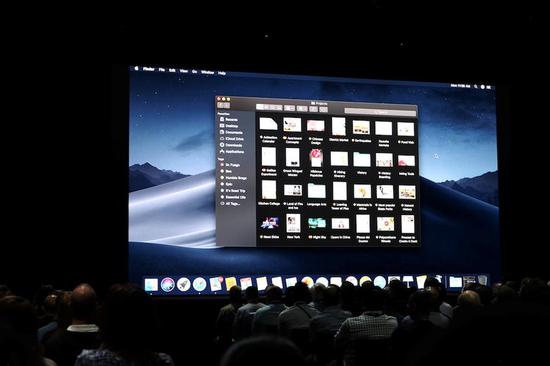Select the District Market file
This screenshot has width=550, height=366.
(339, 126)
